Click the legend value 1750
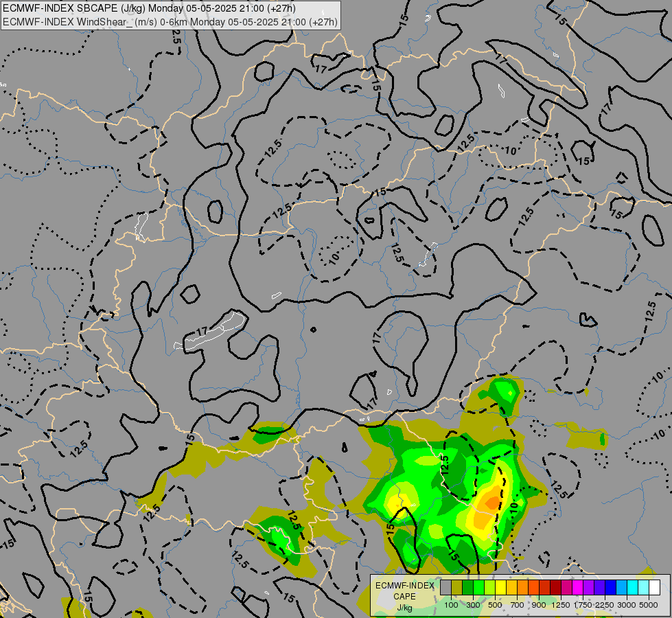This screenshot has height=618, width=672. pos(583,605)
